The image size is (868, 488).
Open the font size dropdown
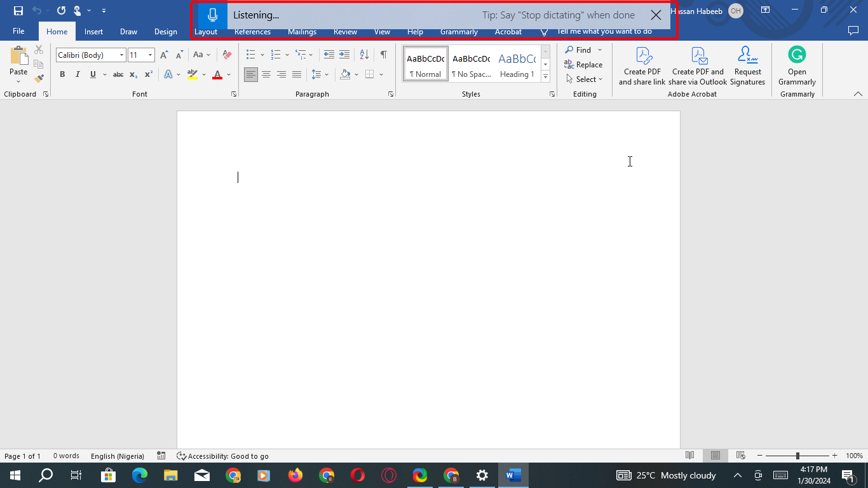[151, 55]
